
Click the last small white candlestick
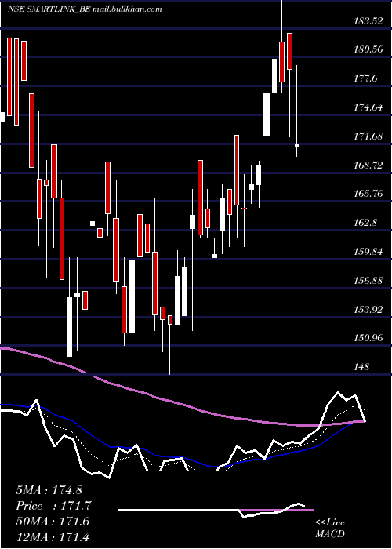[297, 145]
